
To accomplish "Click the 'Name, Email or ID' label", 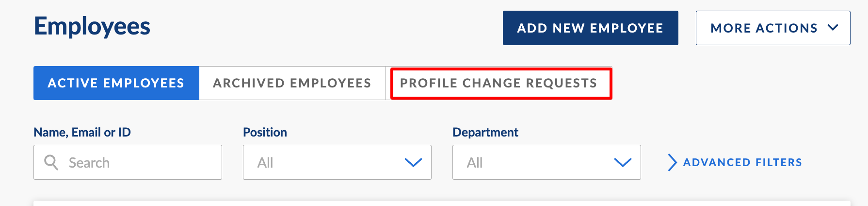I will pyautogui.click(x=82, y=132).
